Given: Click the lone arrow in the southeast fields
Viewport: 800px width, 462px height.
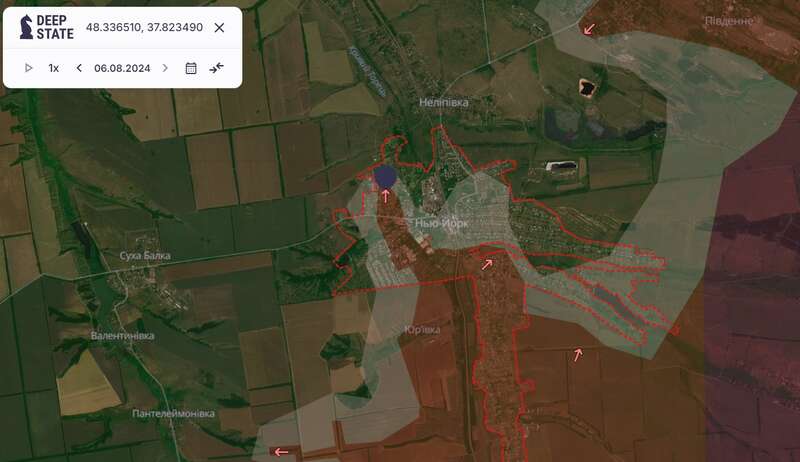Looking at the screenshot, I should [578, 353].
